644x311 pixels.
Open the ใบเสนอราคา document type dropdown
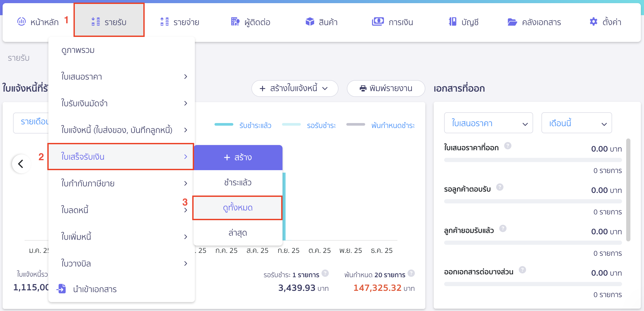[488, 123]
